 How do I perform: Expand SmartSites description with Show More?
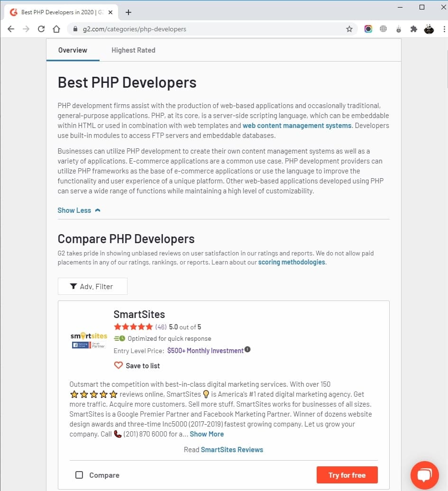[x=207, y=434]
